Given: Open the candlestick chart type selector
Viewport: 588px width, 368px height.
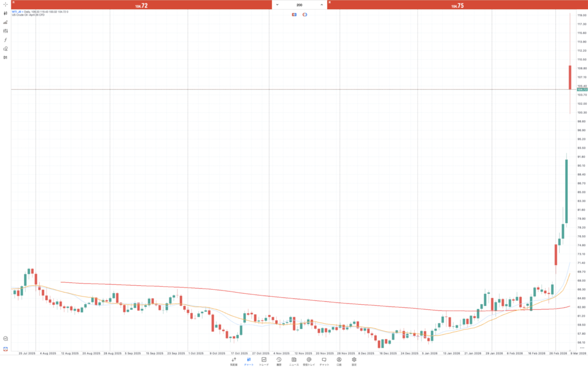Looking at the screenshot, I should pyautogui.click(x=5, y=13).
